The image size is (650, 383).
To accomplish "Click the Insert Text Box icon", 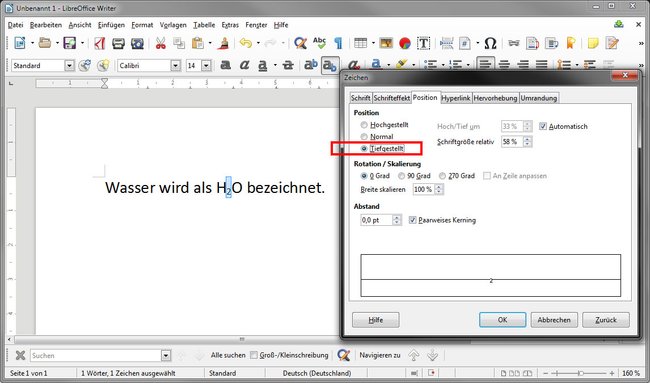I will (423, 43).
